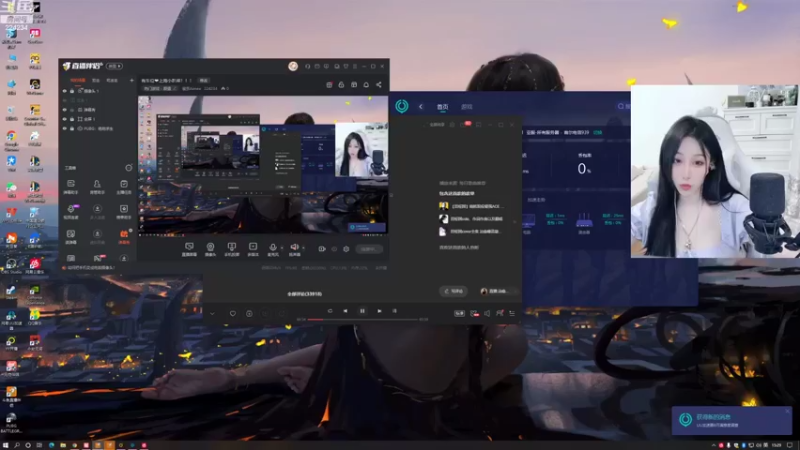
Task: Toggle the eye of the dimmed second source
Action: (64, 101)
